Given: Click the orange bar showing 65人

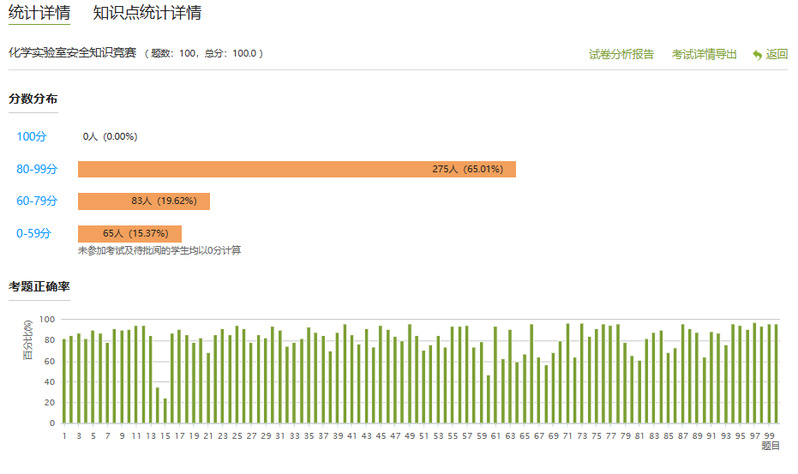Looking at the screenshot, I should tap(129, 233).
